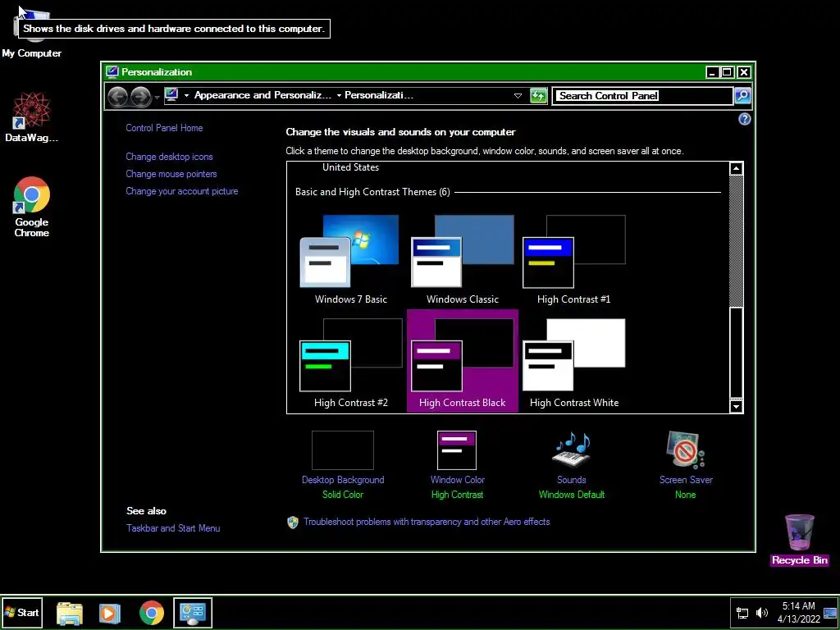Select the Windows 7 Basic theme

(x=351, y=259)
